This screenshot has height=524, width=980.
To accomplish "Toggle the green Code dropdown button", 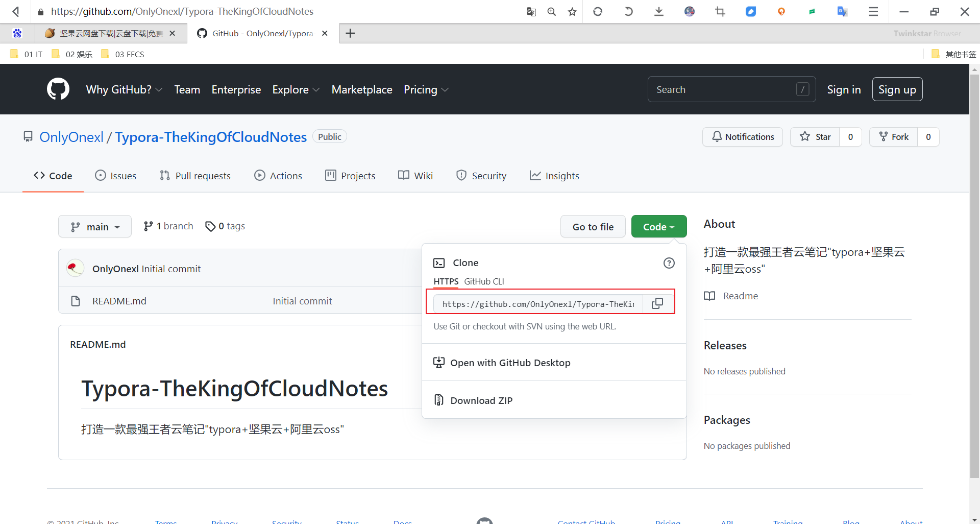I will point(659,226).
